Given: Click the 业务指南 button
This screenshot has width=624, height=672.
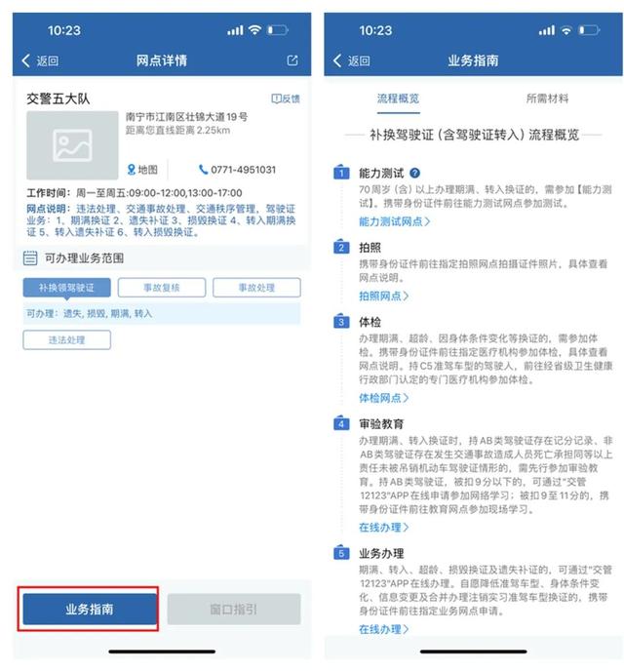Looking at the screenshot, I should tap(89, 609).
